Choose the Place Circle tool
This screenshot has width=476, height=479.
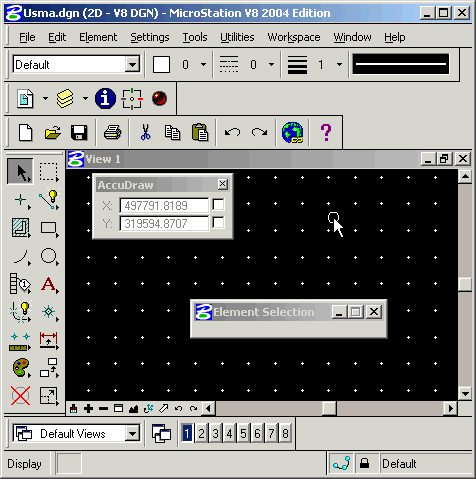click(49, 257)
